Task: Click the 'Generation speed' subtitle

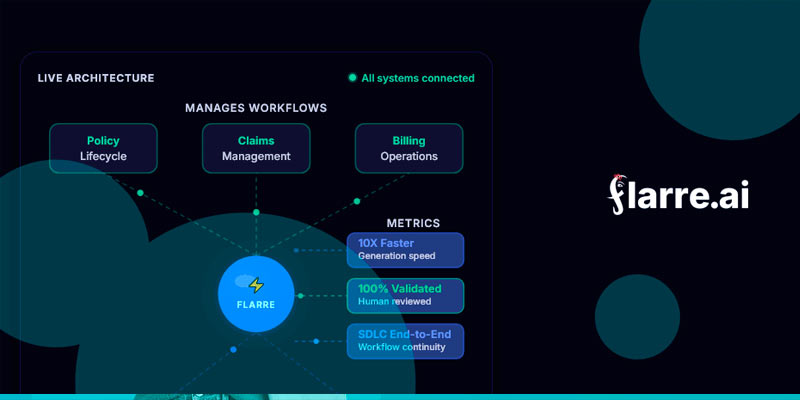Action: click(396, 256)
